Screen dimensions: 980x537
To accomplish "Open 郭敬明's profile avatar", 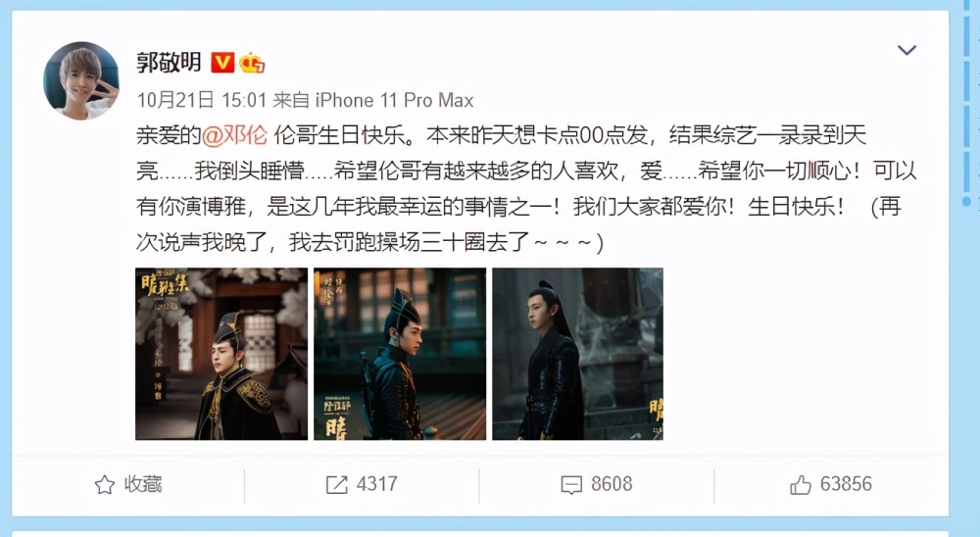I will (81, 80).
